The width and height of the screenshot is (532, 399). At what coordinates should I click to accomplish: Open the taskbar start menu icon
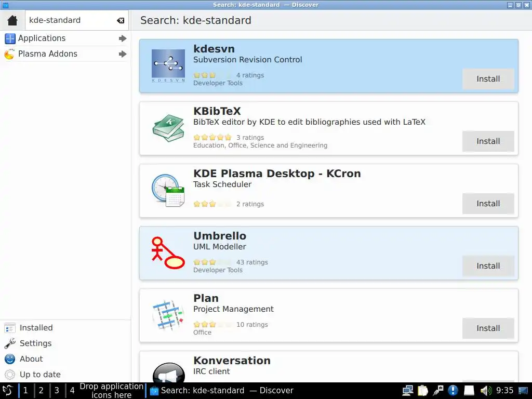pyautogui.click(x=8, y=391)
